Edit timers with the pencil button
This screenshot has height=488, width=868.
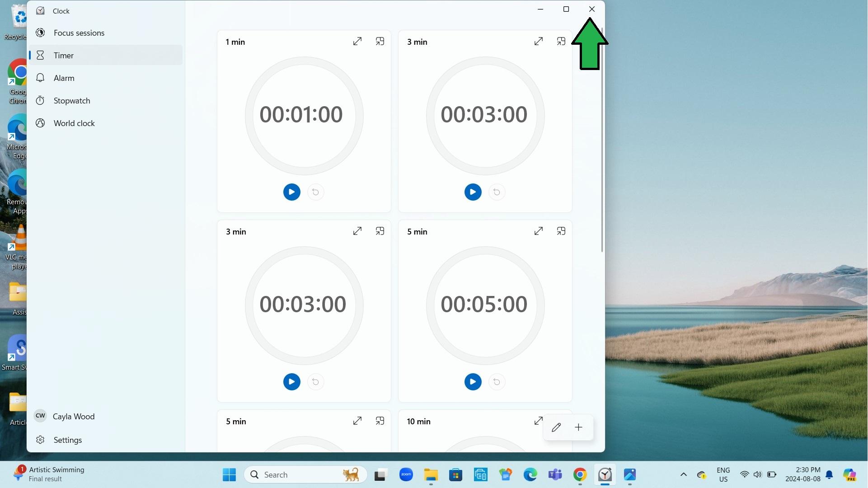coord(556,427)
